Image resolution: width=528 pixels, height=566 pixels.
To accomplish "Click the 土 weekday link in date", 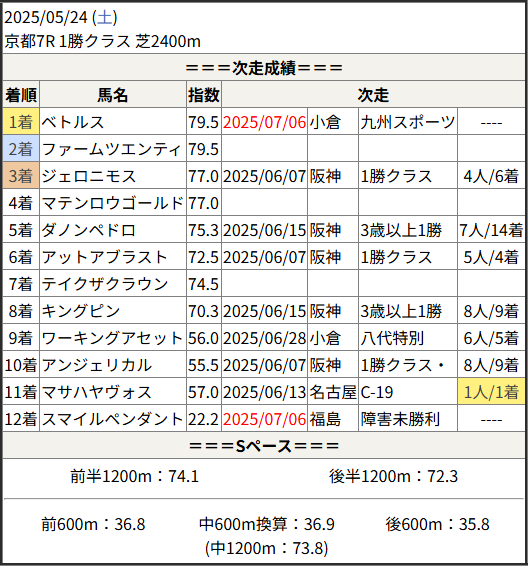I will tap(105, 17).
